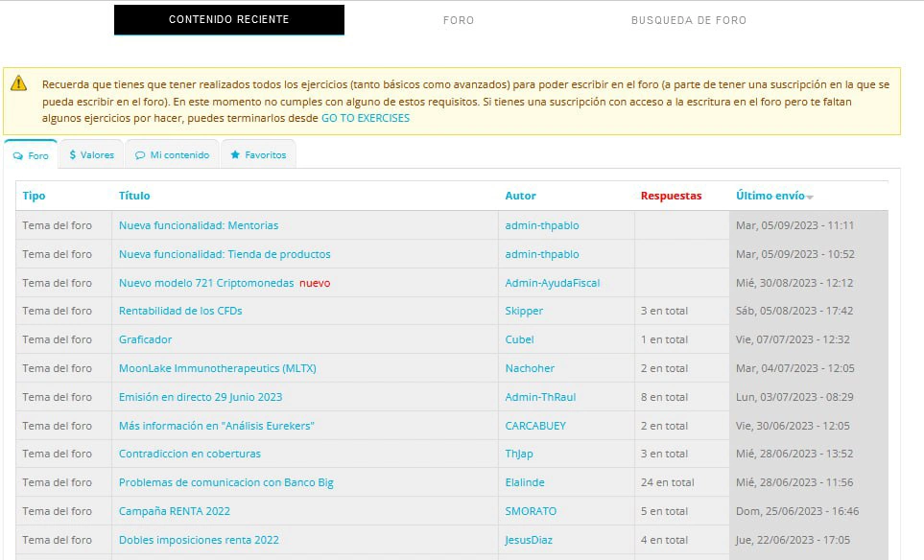View author profile admin-thpablo in first row
The width and height of the screenshot is (924, 560).
click(541, 225)
